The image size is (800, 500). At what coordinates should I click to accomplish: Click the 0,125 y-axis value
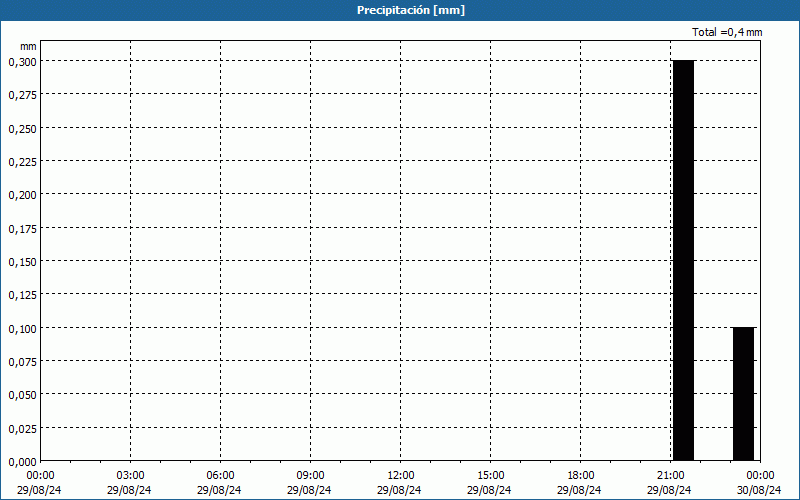(x=22, y=295)
